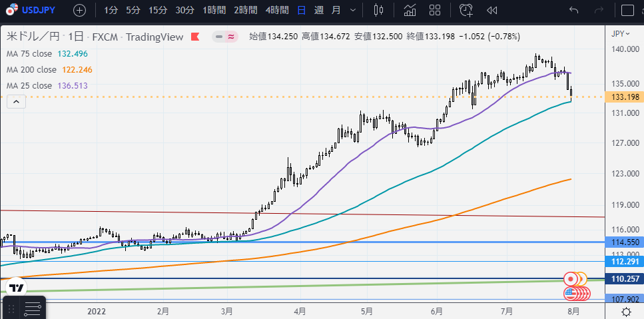Click the 2022 time axis label

click(x=97, y=312)
